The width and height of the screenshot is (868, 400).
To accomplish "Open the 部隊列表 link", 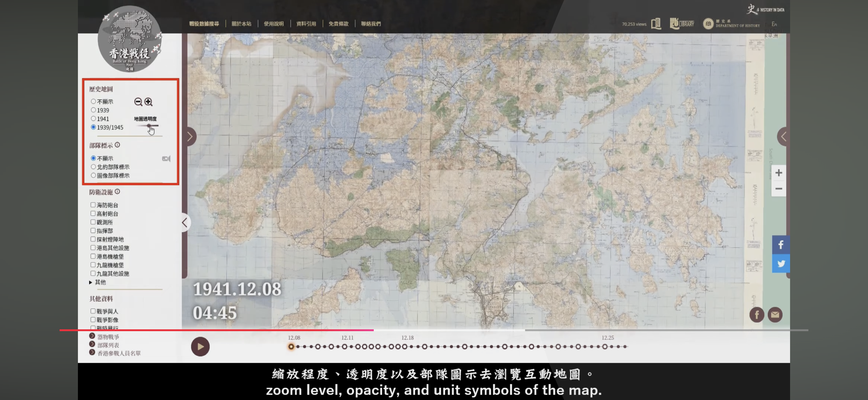I will [108, 345].
